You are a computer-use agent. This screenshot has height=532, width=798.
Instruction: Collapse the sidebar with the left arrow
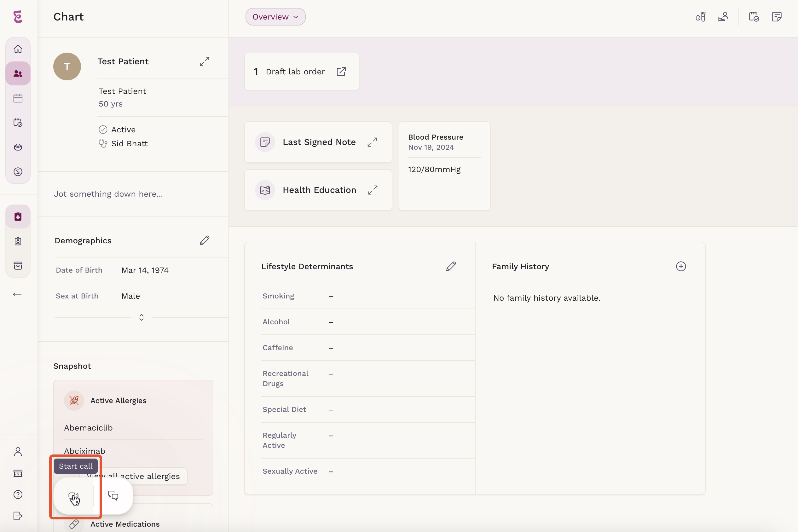(17, 294)
